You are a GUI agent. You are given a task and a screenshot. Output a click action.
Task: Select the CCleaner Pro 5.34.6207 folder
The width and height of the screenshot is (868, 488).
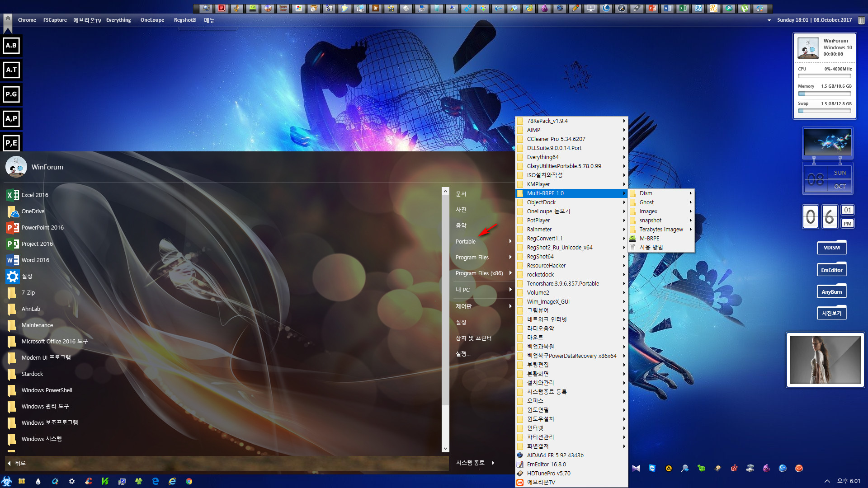pyautogui.click(x=571, y=139)
